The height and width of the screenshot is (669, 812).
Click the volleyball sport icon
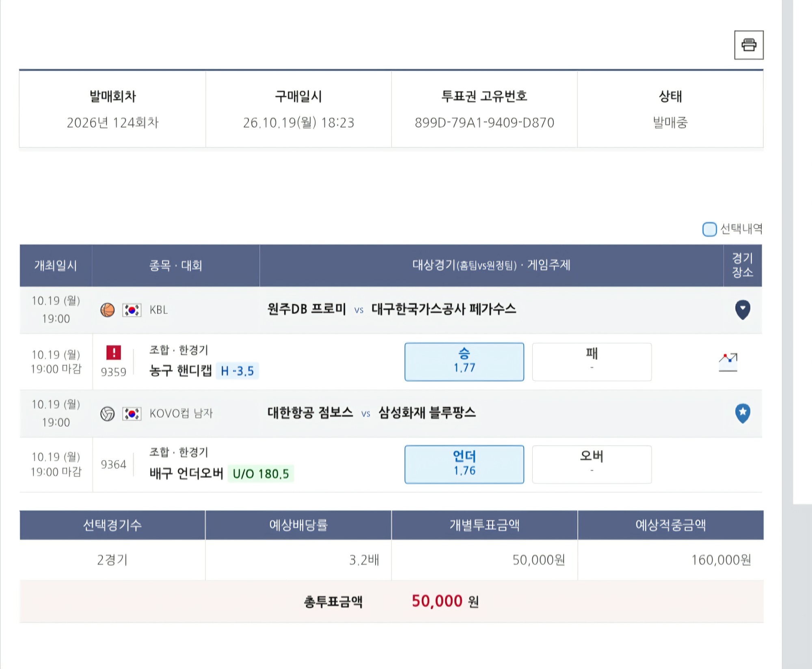[108, 414]
